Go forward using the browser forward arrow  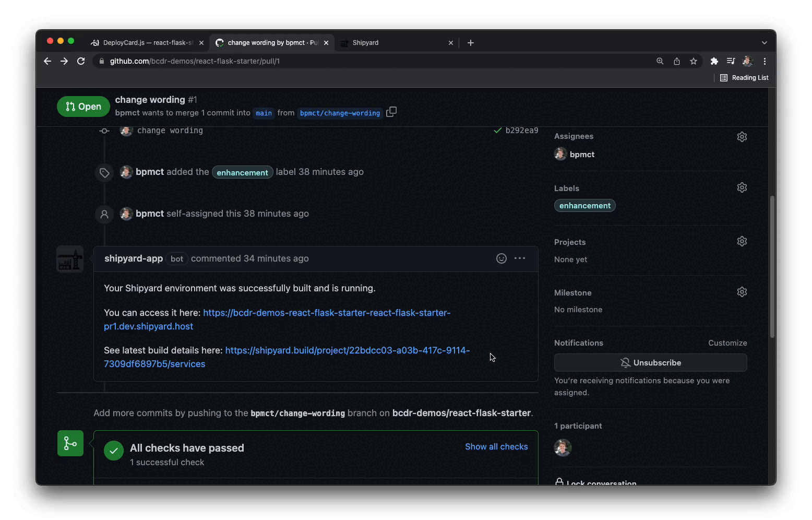coord(64,61)
